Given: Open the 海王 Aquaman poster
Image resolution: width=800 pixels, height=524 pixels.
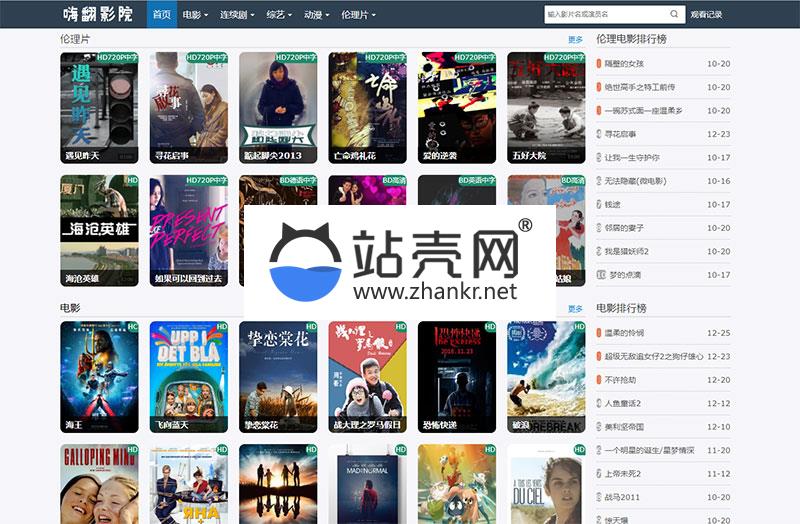Looking at the screenshot, I should (99, 377).
